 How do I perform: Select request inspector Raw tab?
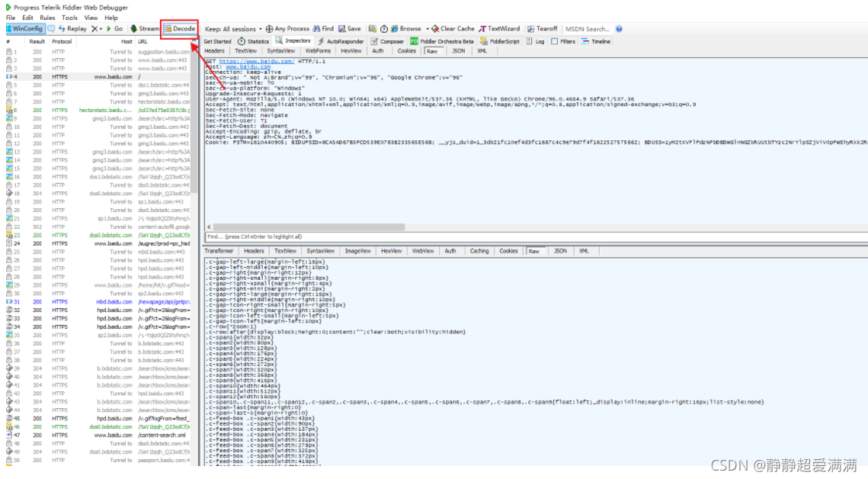[x=432, y=51]
